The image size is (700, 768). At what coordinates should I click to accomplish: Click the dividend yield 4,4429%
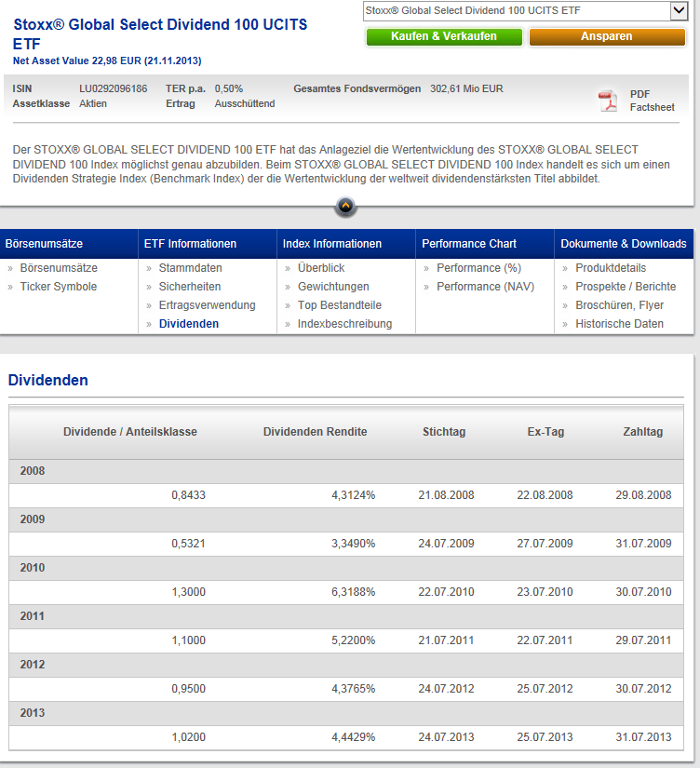pyautogui.click(x=354, y=737)
